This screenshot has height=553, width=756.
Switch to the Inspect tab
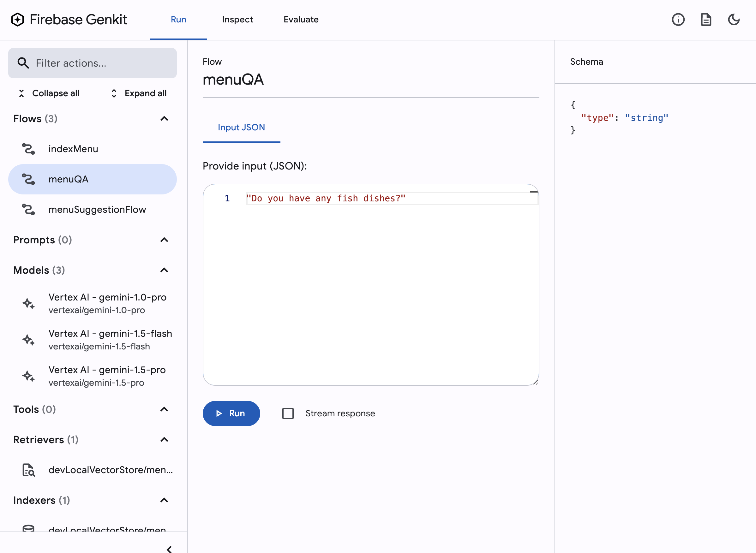(237, 20)
